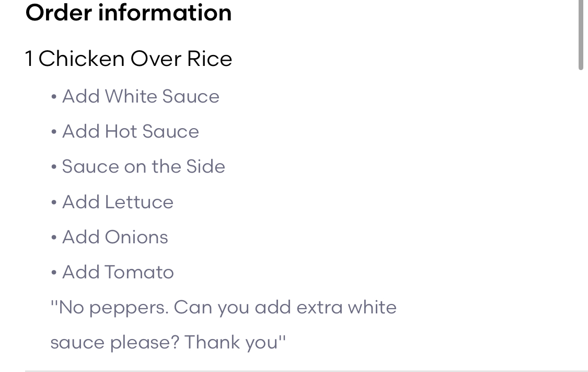
Task: Select the Add White Sauce modifier
Action: (141, 96)
